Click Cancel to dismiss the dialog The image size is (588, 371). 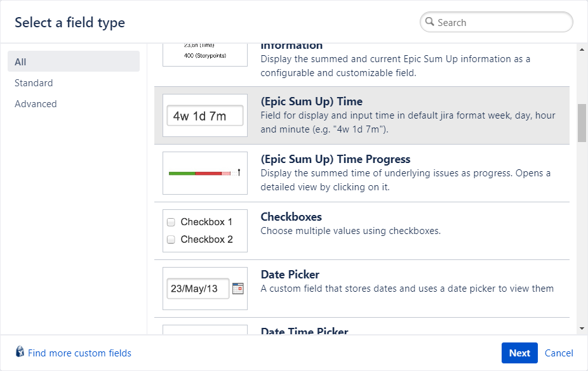(x=559, y=353)
